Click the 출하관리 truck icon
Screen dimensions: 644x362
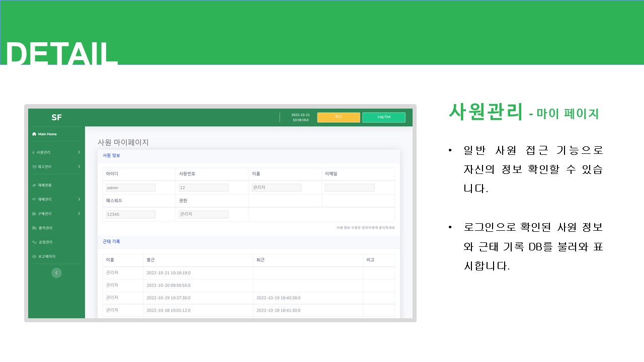click(x=34, y=228)
